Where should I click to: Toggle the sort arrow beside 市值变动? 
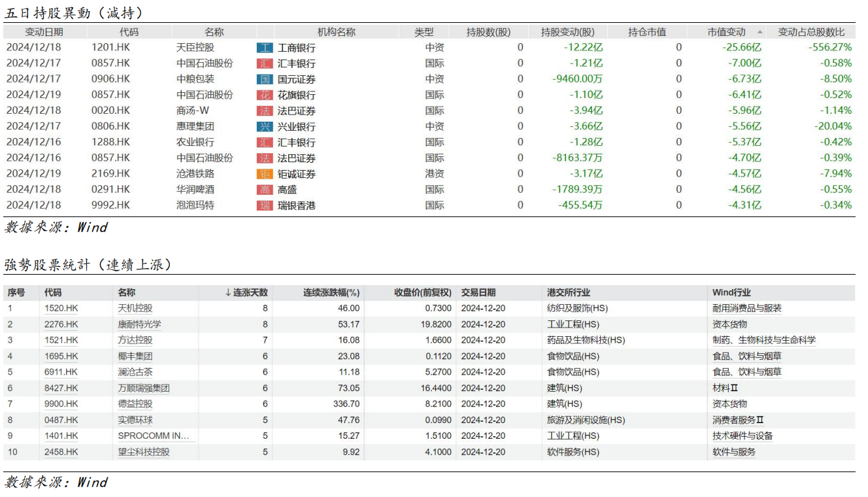coord(759,32)
